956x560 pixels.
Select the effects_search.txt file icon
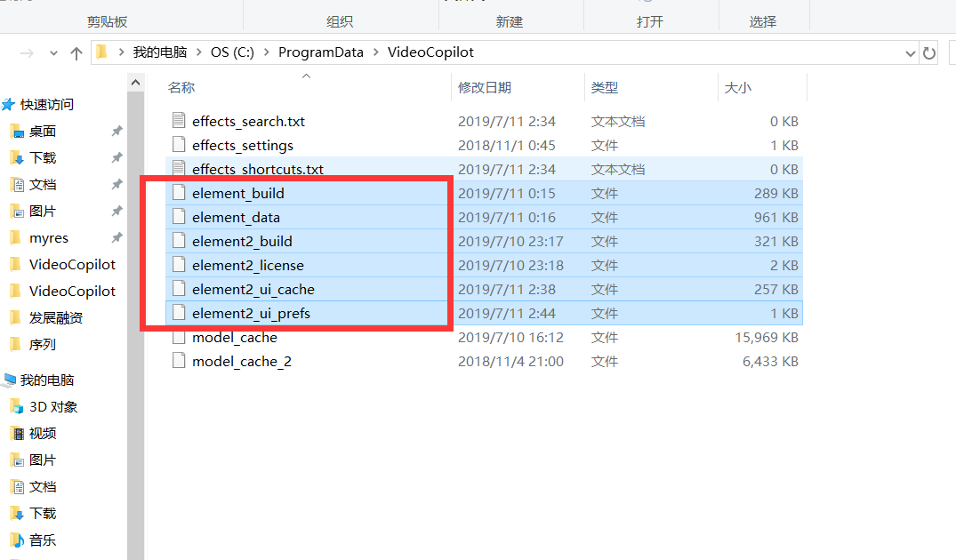(179, 121)
